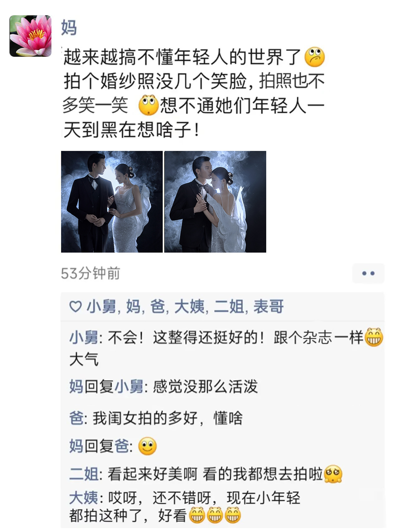Tap the grinning emoji in 小舅's comment
399x532 pixels.
pyautogui.click(x=374, y=337)
